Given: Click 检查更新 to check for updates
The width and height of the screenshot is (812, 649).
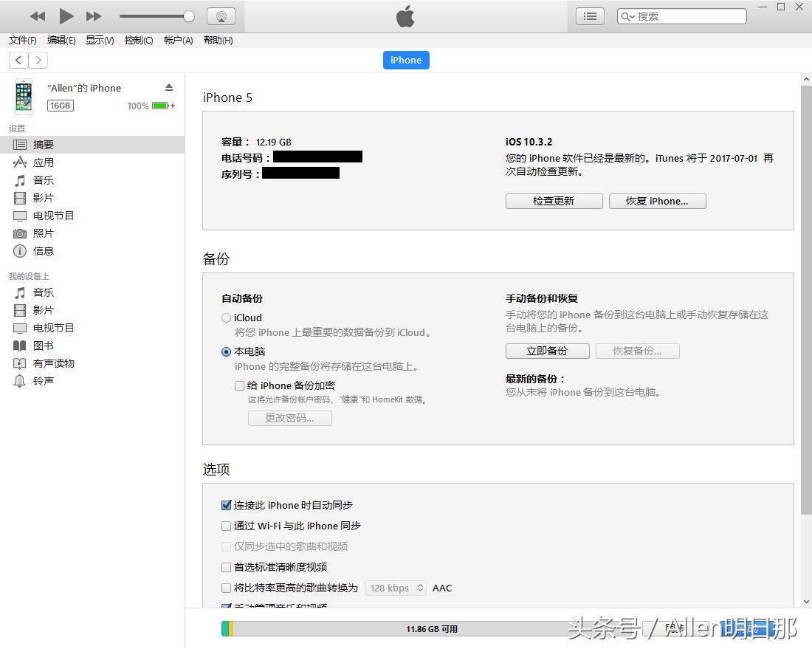Looking at the screenshot, I should (x=553, y=201).
